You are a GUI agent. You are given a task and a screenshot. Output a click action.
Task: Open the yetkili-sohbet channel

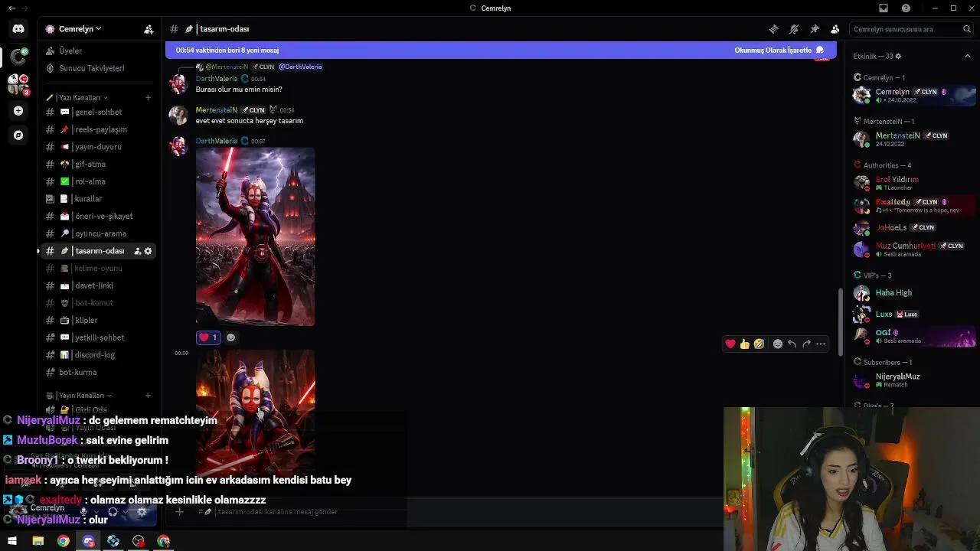pos(100,337)
